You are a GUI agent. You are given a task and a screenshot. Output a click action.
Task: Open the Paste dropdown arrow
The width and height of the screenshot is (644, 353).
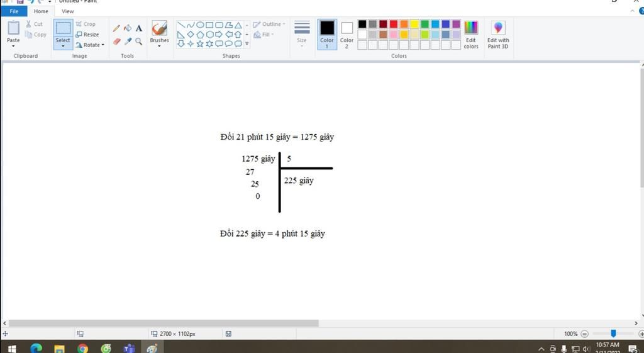[13, 46]
